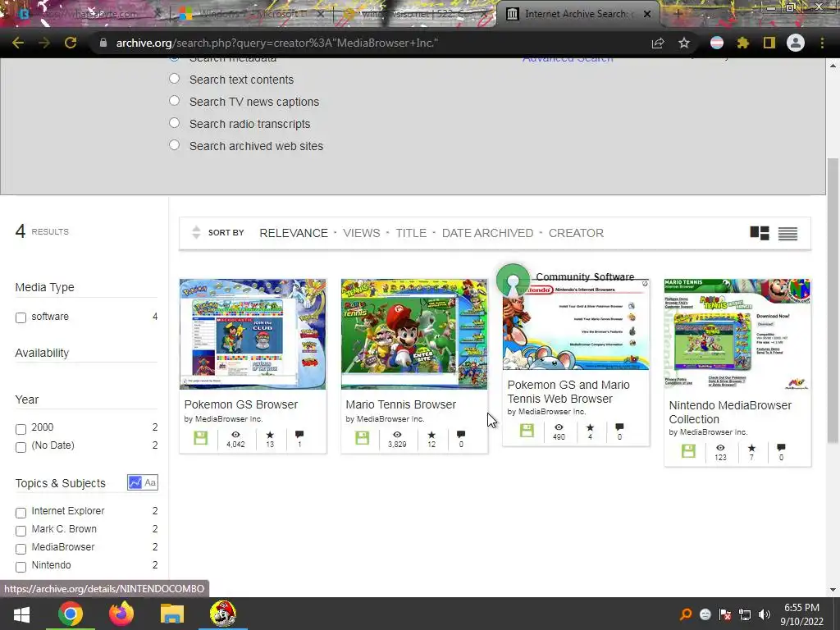Select Search archived web sites option

[174, 144]
